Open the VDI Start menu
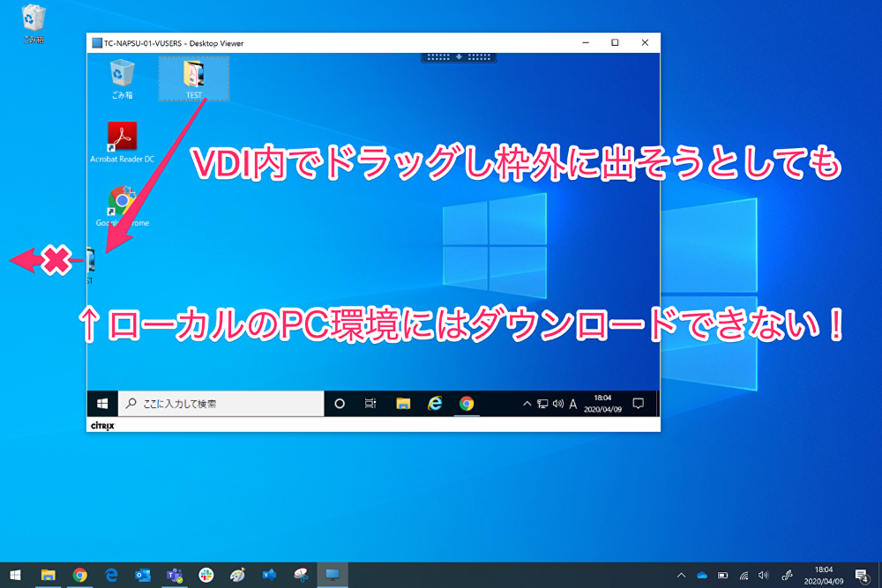882x588 pixels. pos(102,404)
